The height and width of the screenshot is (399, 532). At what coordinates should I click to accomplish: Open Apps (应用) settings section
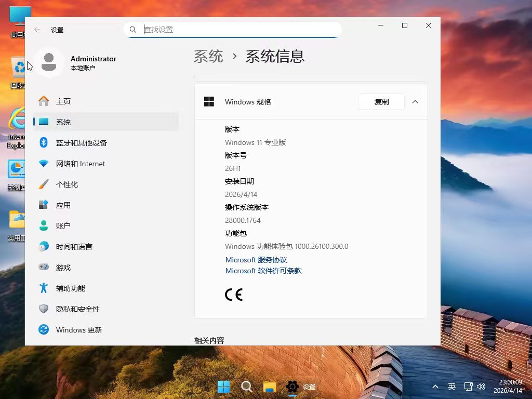[63, 205]
